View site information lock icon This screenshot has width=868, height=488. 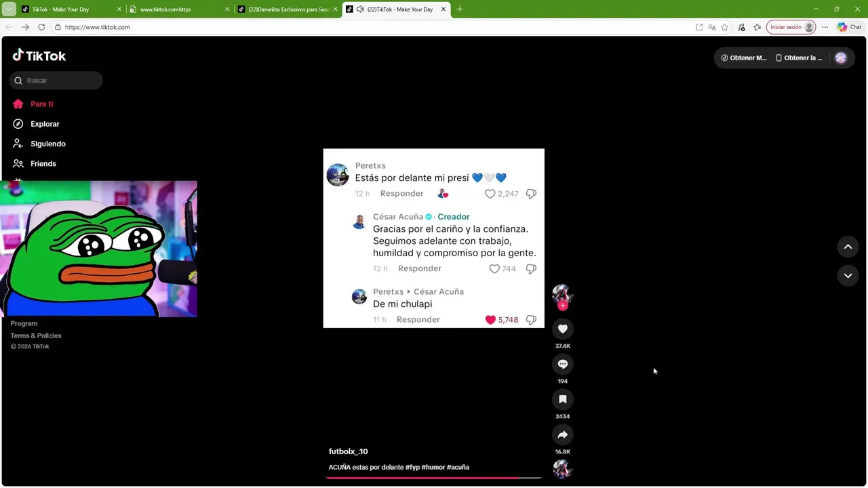coord(58,27)
